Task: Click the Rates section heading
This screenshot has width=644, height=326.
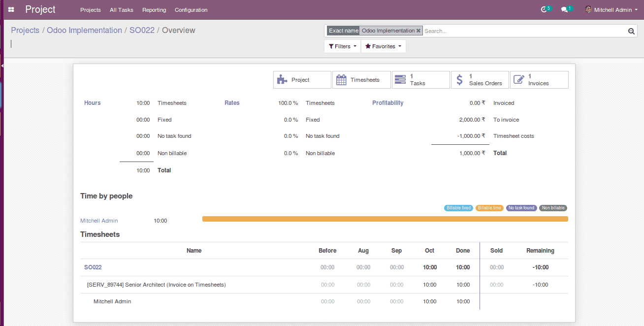Action: (232, 103)
